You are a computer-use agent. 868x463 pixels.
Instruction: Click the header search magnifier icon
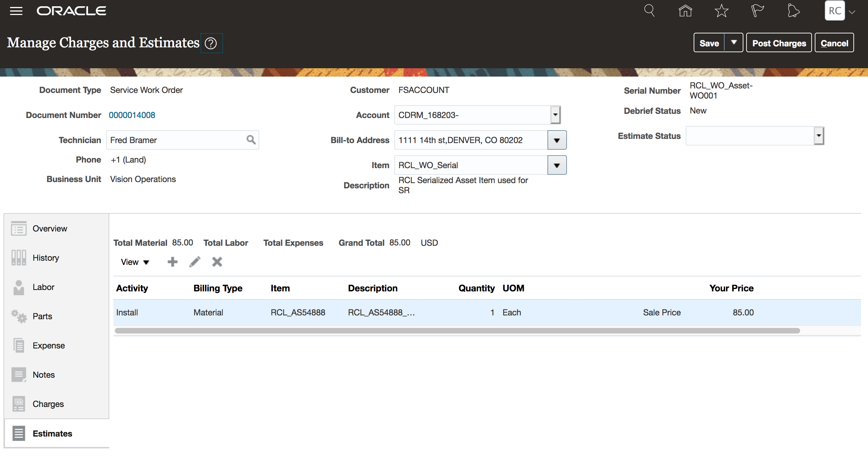(649, 11)
